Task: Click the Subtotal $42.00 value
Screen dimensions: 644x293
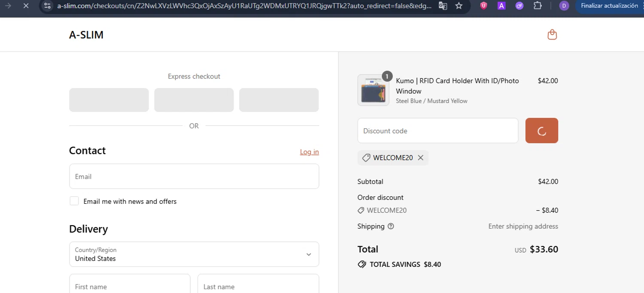Action: tap(548, 182)
